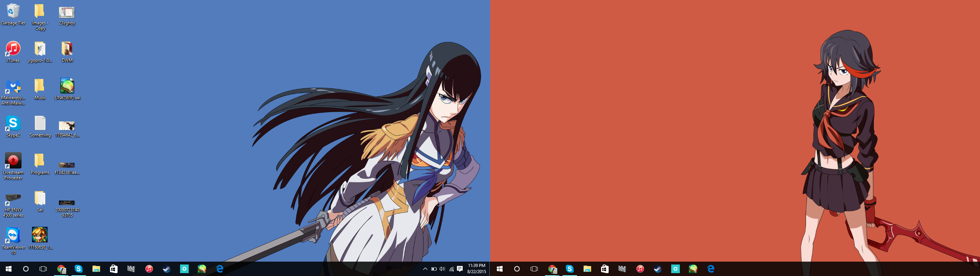The image size is (980, 276).
Task: Open Windows Store on red desktop taskbar
Action: tap(605, 269)
